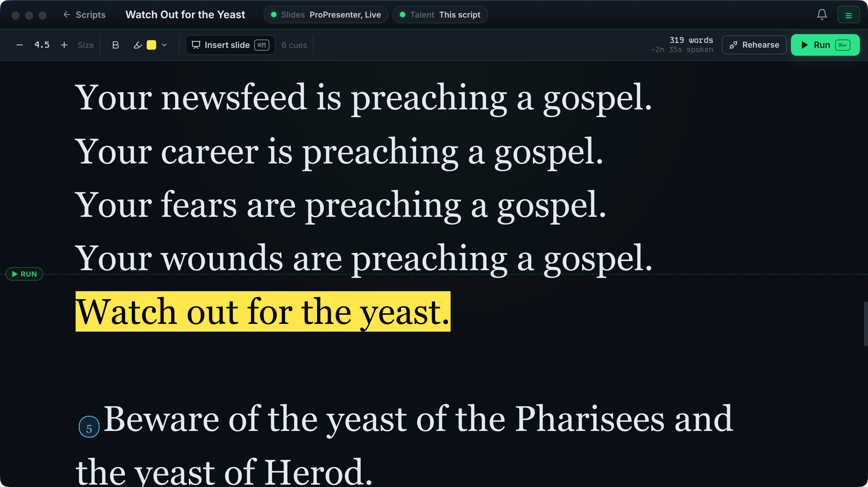Click the vertical scrollbar thumb
Viewport: 868px width, 487px height.
click(865, 324)
